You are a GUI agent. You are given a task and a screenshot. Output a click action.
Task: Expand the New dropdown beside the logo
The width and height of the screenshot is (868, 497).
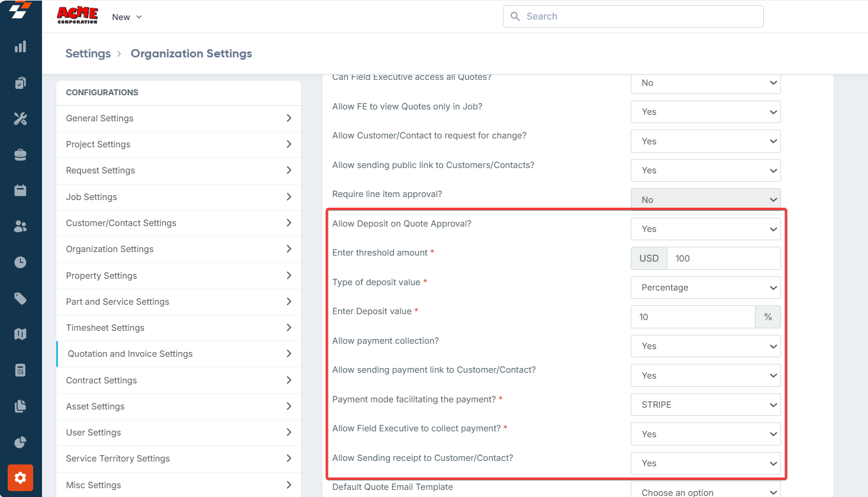(127, 17)
